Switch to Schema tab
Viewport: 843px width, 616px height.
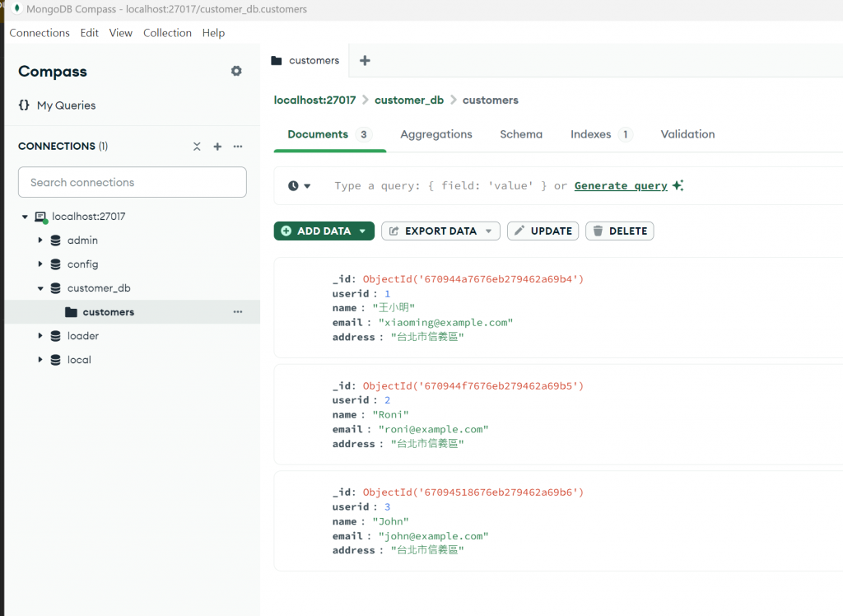[521, 134]
